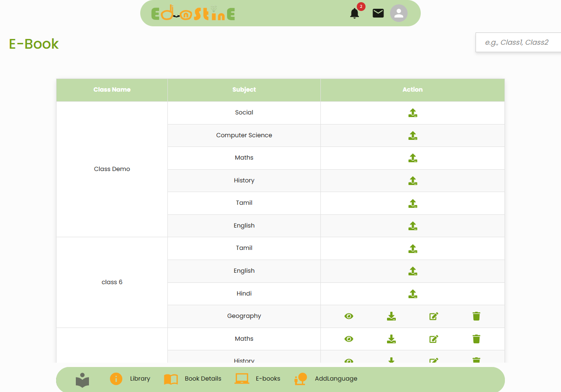Open the mail envelope icon
This screenshot has width=561, height=392.
(378, 13)
